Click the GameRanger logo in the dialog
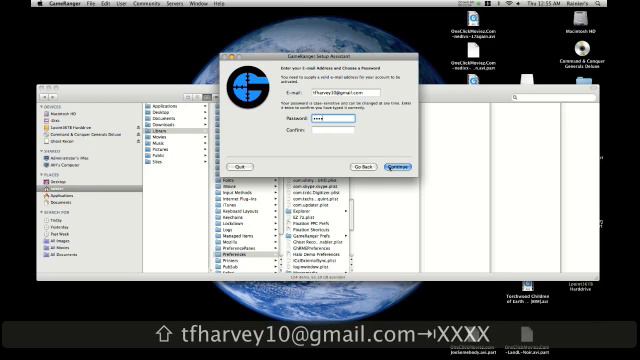 [248, 87]
